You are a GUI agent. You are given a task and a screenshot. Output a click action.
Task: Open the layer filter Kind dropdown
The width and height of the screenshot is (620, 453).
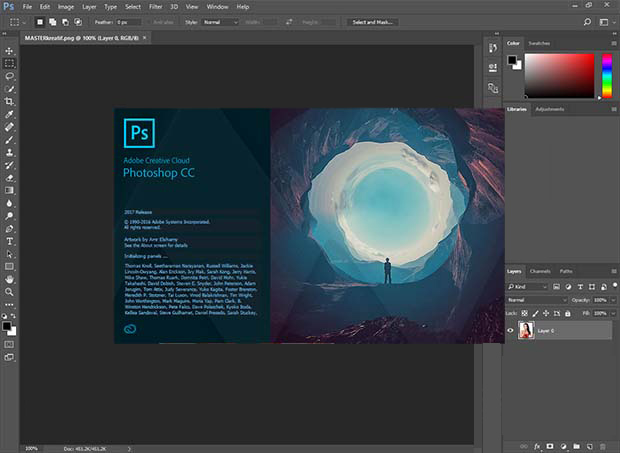pyautogui.click(x=527, y=287)
